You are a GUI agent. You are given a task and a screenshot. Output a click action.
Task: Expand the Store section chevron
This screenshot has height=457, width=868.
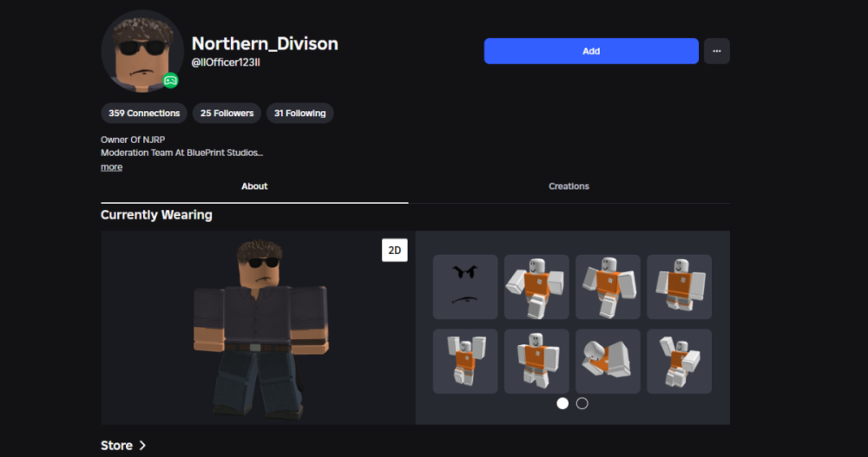point(142,446)
